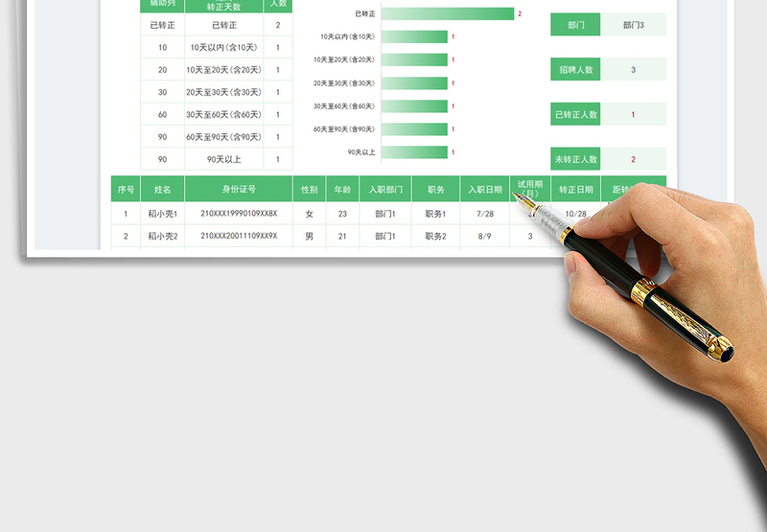Click the 身份证号 column header
Screen dimensions: 767x532
tap(239, 190)
